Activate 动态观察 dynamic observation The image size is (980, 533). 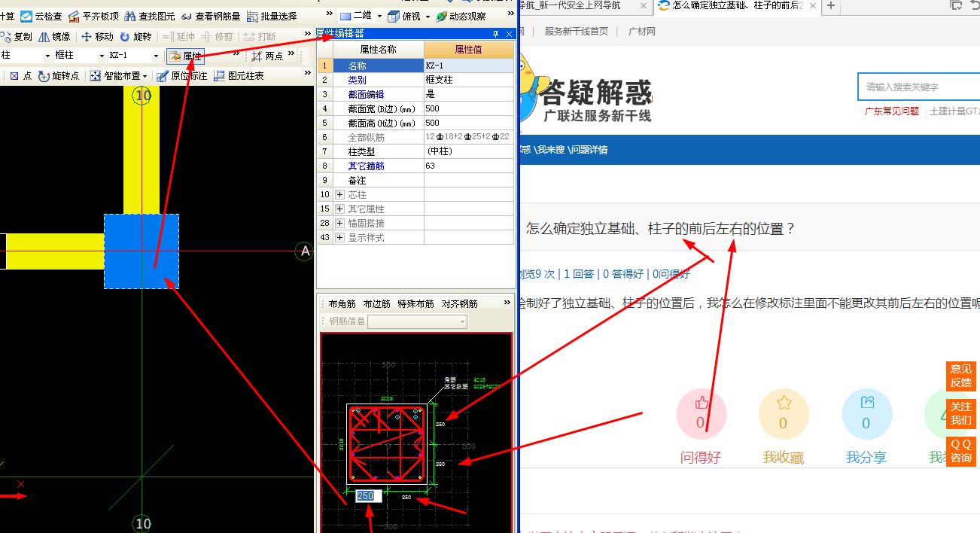(460, 16)
